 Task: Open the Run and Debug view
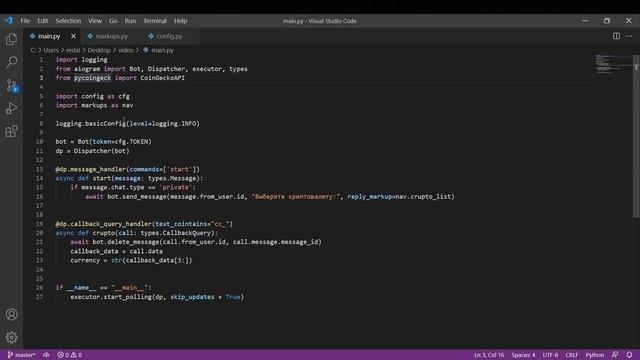(11, 108)
